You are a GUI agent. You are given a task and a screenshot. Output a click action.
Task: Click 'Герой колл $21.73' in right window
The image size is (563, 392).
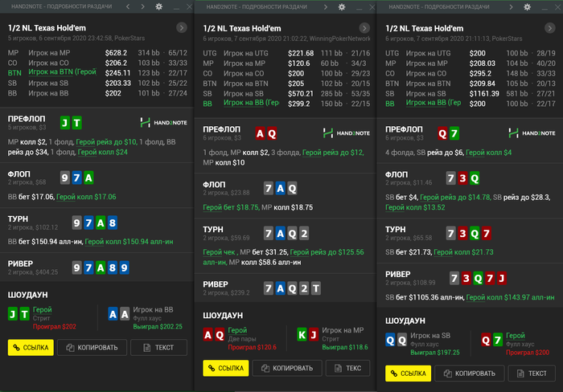coord(463,252)
